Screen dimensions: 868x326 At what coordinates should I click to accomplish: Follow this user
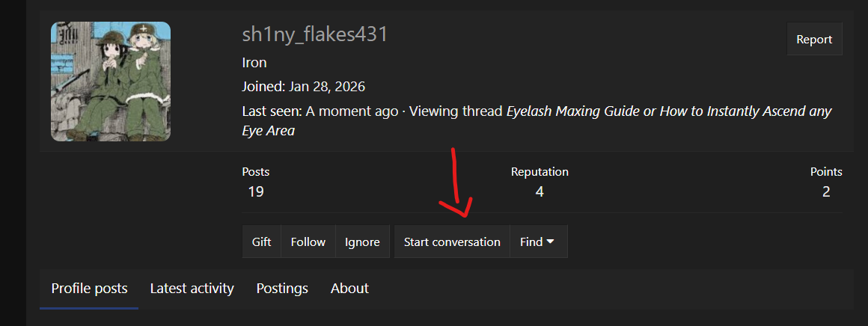308,242
